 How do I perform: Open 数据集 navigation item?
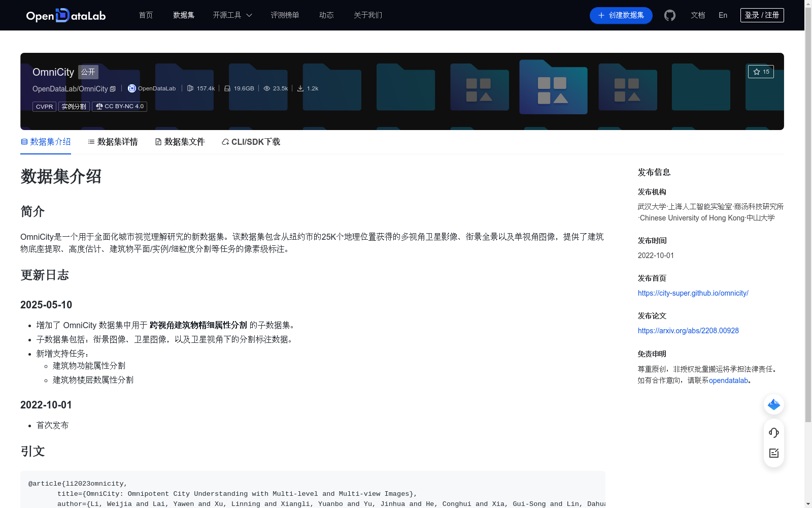(x=184, y=15)
